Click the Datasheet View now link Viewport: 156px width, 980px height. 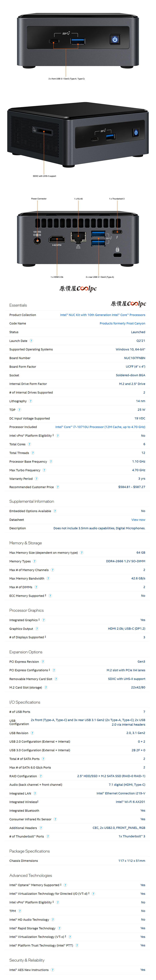click(138, 520)
